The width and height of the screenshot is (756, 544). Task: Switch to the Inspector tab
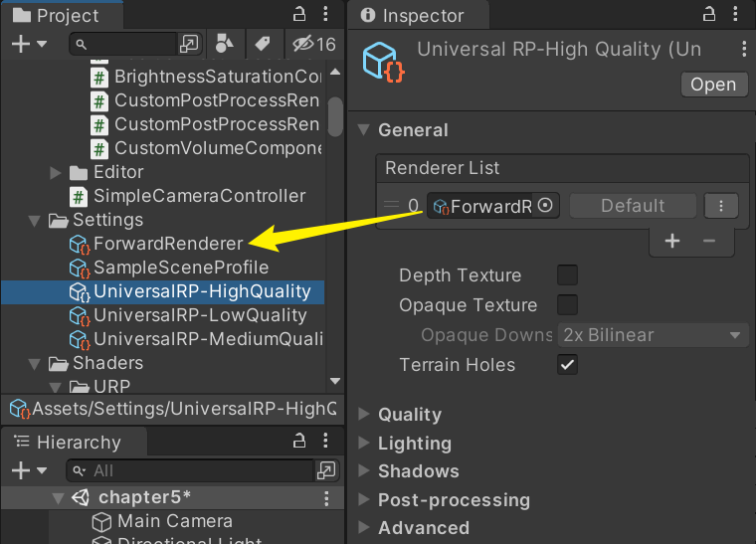pos(422,16)
